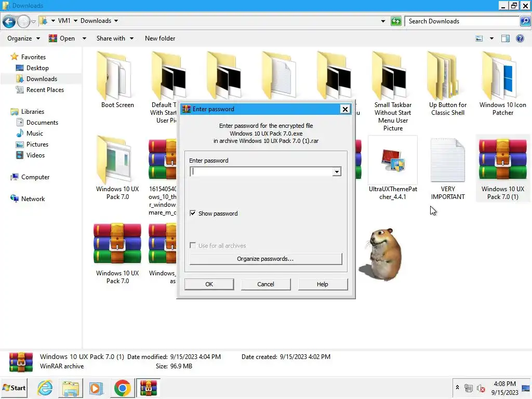This screenshot has width=532, height=399.
Task: Select UltraUXThemePatcher_4.4.1 installer icon
Action: click(393, 168)
